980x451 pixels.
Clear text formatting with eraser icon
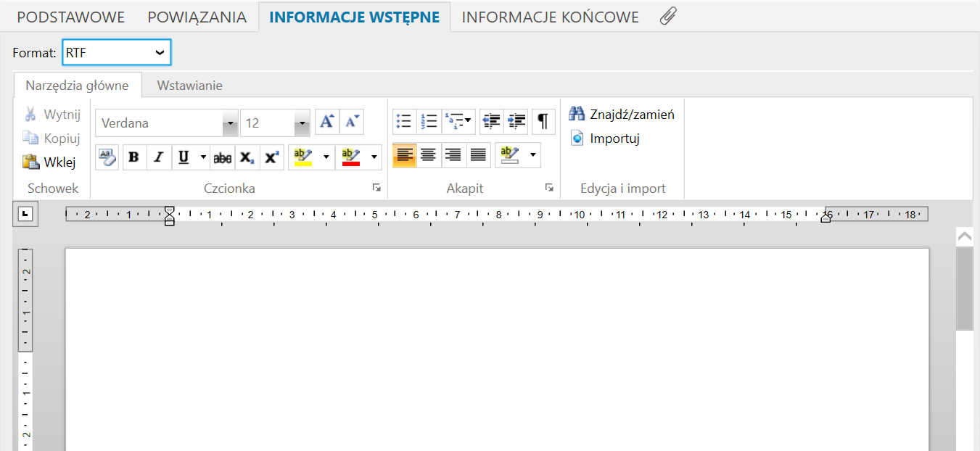click(x=107, y=157)
